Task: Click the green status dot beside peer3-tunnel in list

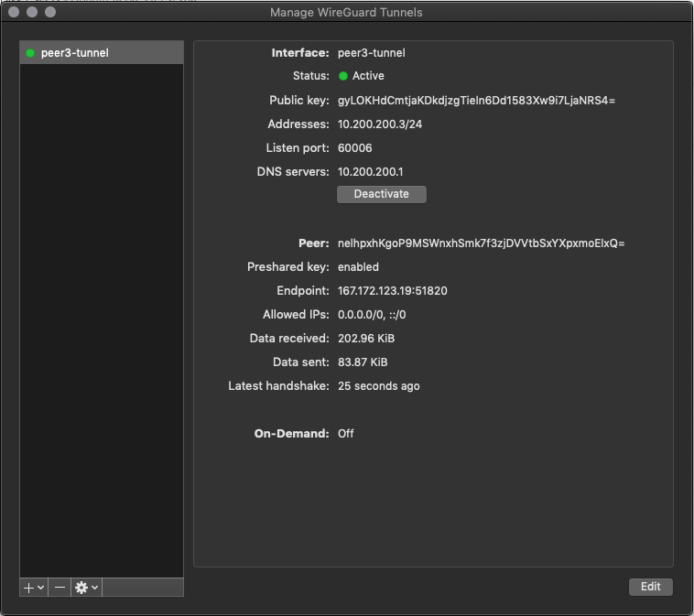Action: point(30,53)
